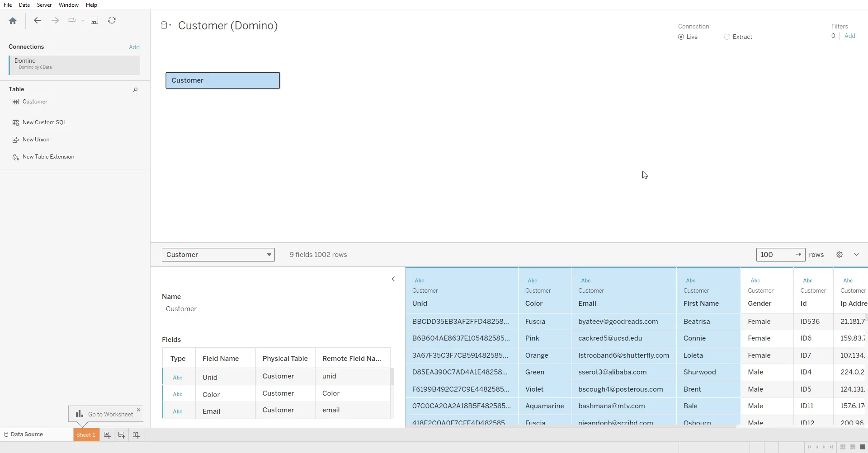The image size is (868, 453).
Task: Collapse the data preview pane chevron
Action: point(856,255)
